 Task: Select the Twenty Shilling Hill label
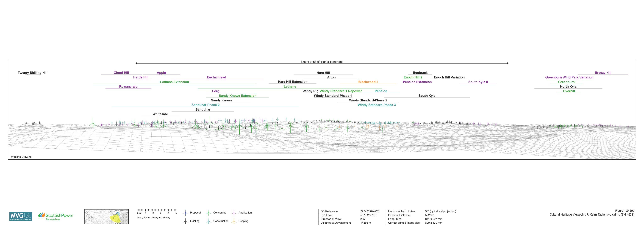pos(33,73)
